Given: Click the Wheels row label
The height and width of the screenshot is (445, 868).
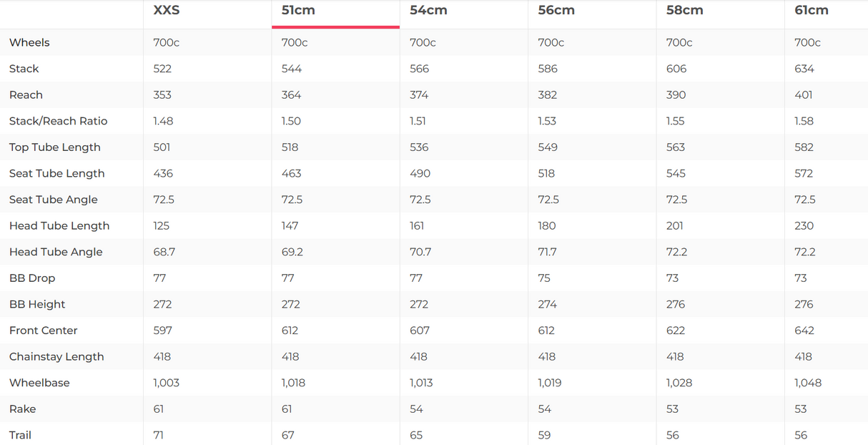Looking at the screenshot, I should pyautogui.click(x=29, y=43).
